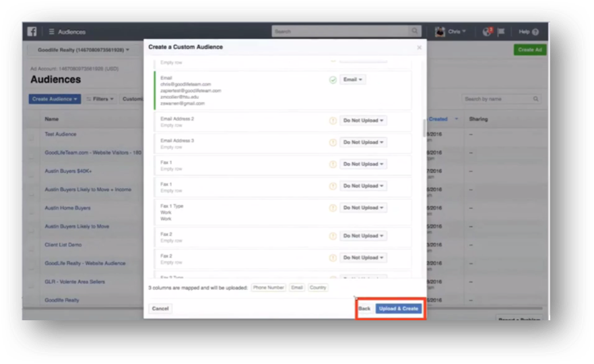The image size is (594, 364).
Task: Click the Help link in the top bar
Action: [524, 32]
